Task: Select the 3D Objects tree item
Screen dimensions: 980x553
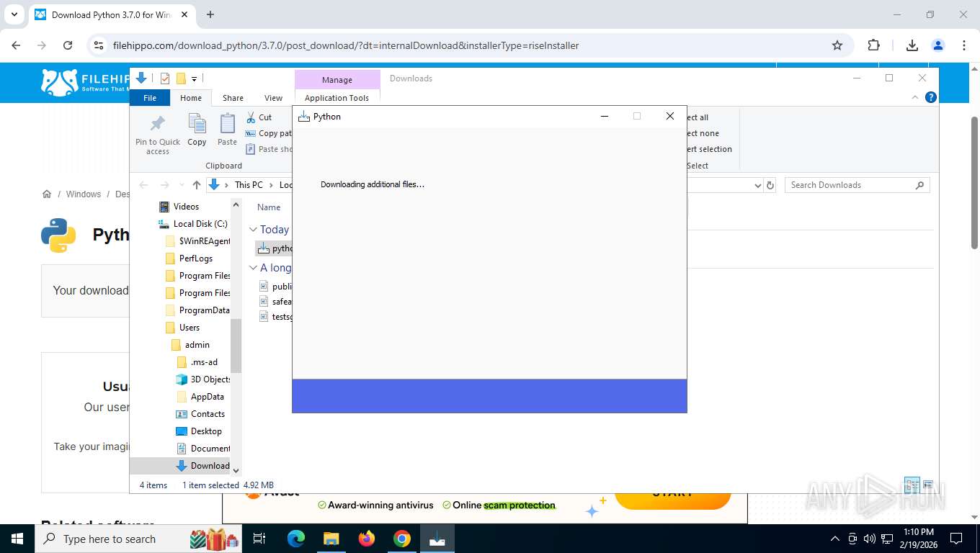Action: coord(210,379)
